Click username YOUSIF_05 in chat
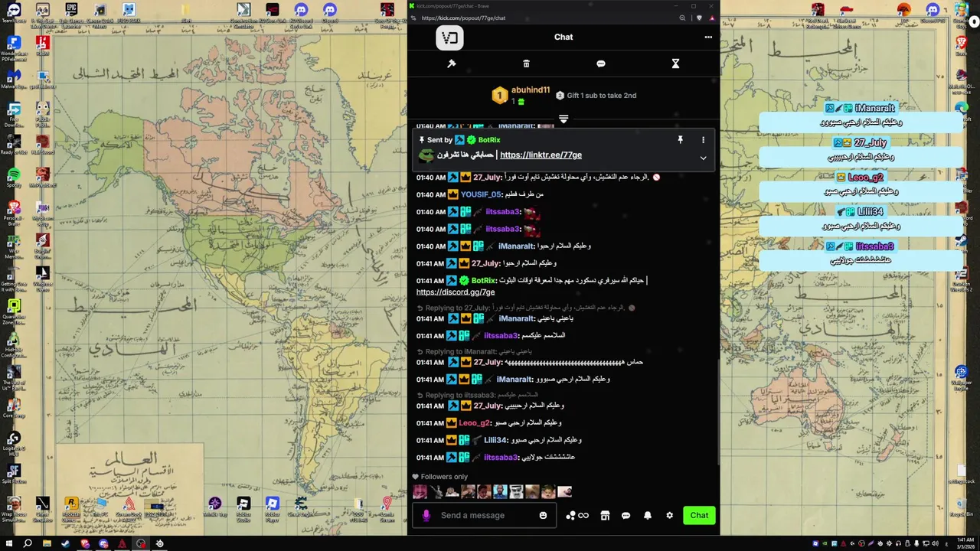This screenshot has height=551, width=980. (x=481, y=194)
